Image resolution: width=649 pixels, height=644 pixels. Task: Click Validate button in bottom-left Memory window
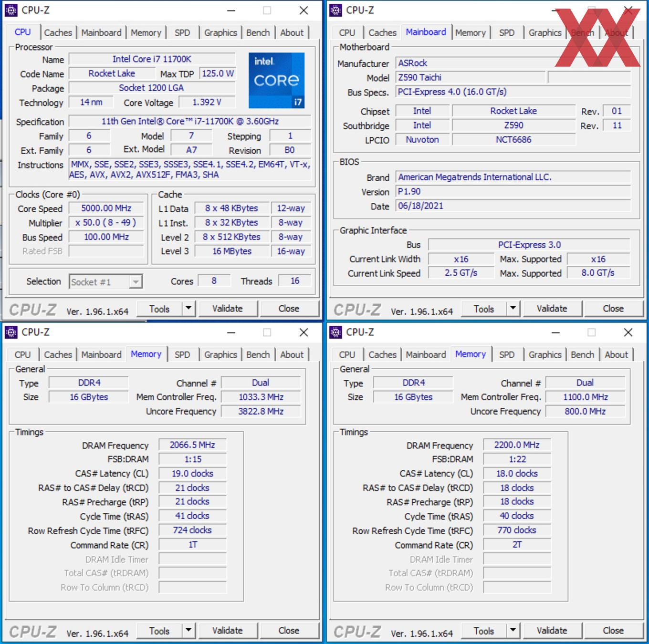pyautogui.click(x=227, y=631)
